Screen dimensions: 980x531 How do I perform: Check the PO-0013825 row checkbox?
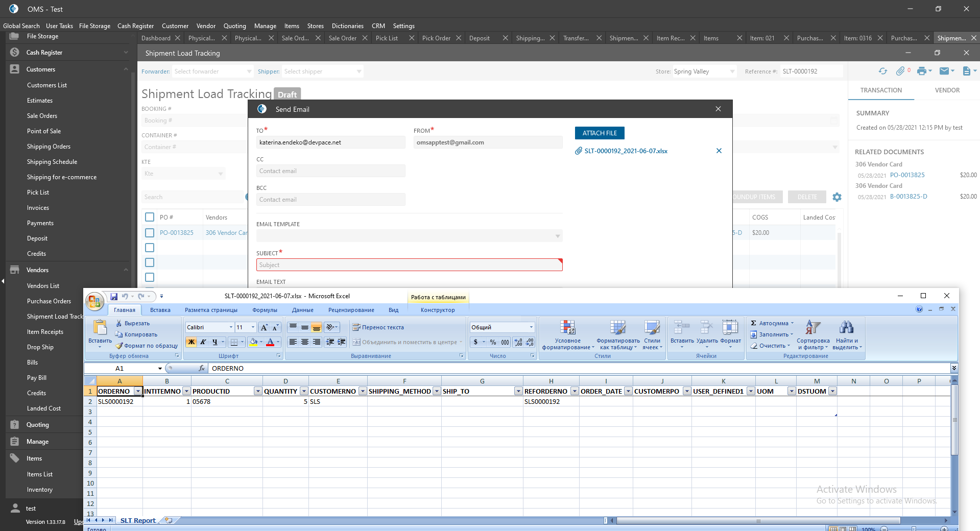coord(150,233)
